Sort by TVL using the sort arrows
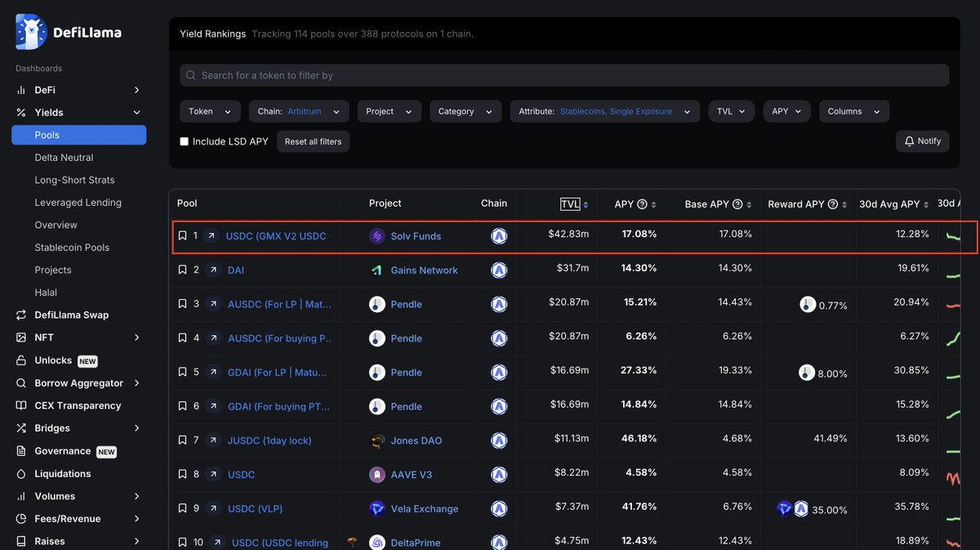Screen dimensions: 980x550 [586, 205]
